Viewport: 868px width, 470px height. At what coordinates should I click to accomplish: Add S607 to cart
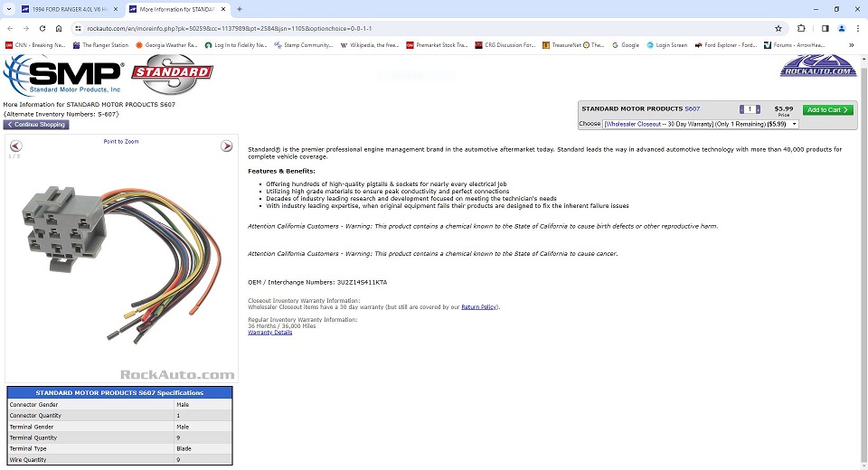pyautogui.click(x=827, y=109)
